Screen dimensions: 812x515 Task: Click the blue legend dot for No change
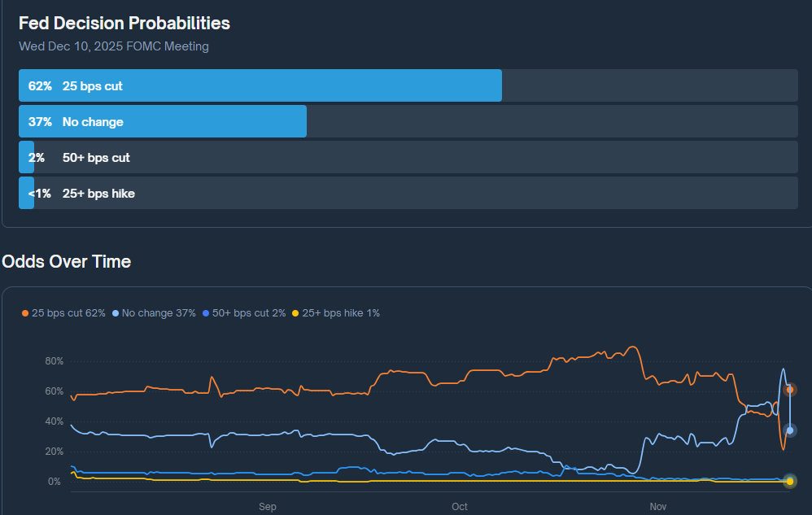tap(116, 312)
